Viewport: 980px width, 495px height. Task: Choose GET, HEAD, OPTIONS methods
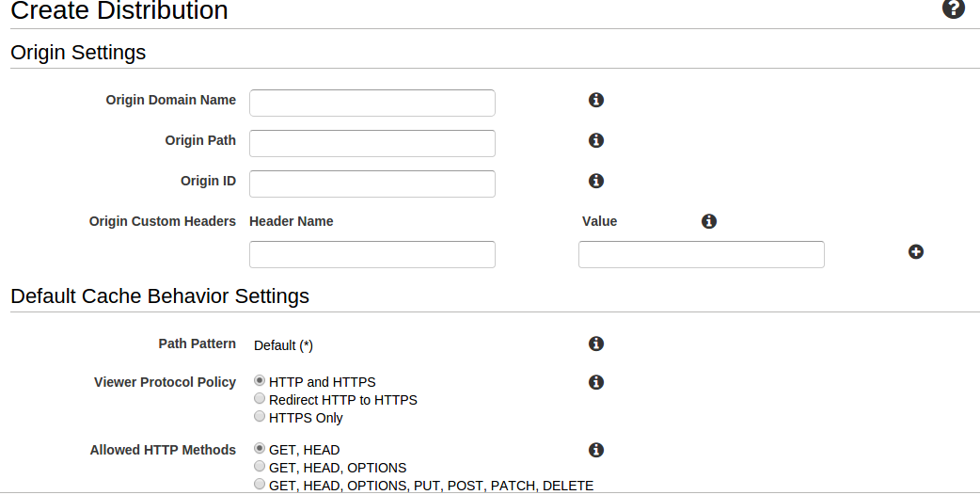[x=260, y=466]
